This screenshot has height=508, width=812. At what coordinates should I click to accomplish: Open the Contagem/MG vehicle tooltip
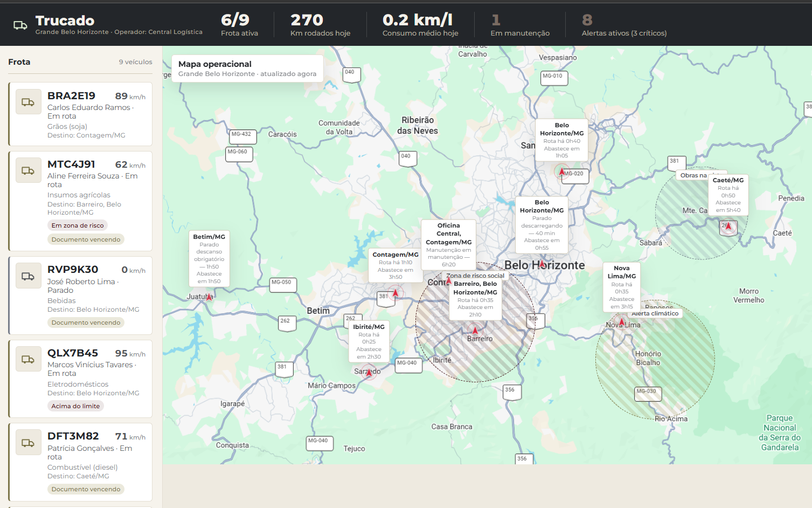click(x=395, y=265)
